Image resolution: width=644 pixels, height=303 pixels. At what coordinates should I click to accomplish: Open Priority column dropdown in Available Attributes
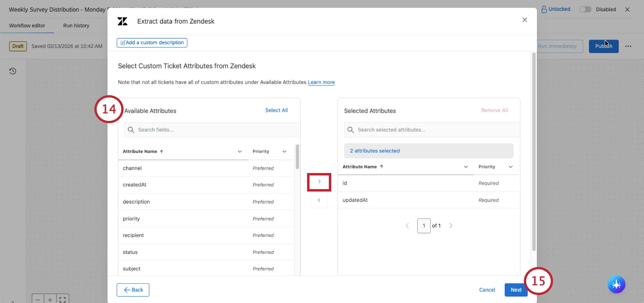click(284, 152)
